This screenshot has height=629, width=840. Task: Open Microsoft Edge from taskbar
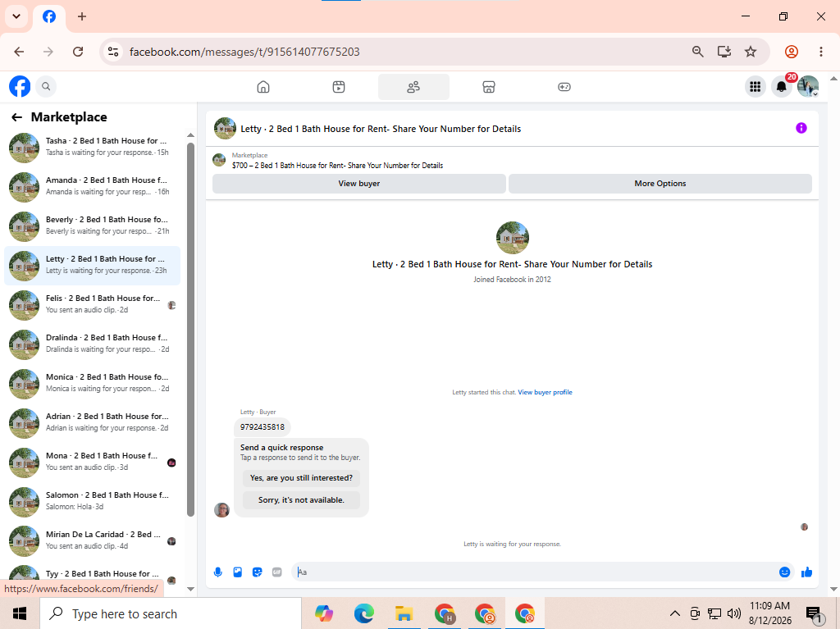pyautogui.click(x=363, y=613)
